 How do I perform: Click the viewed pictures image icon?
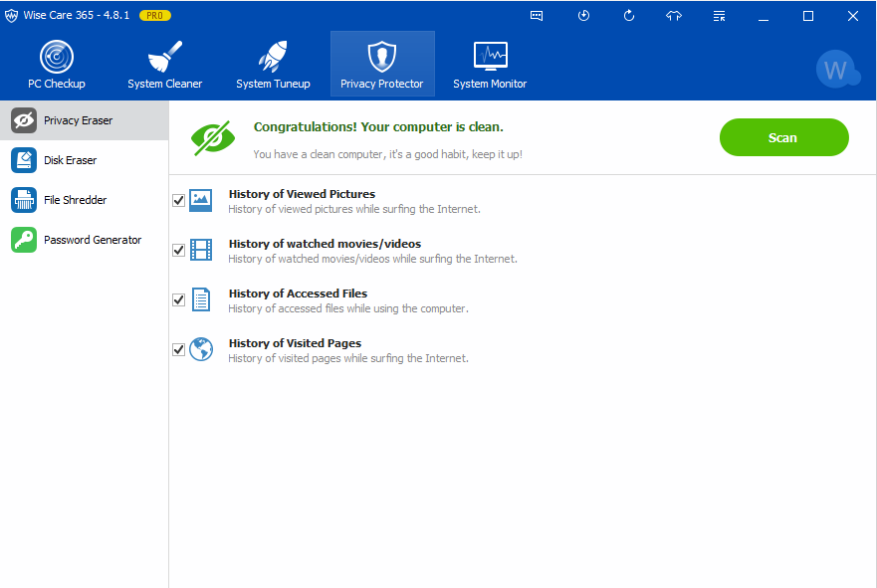200,200
